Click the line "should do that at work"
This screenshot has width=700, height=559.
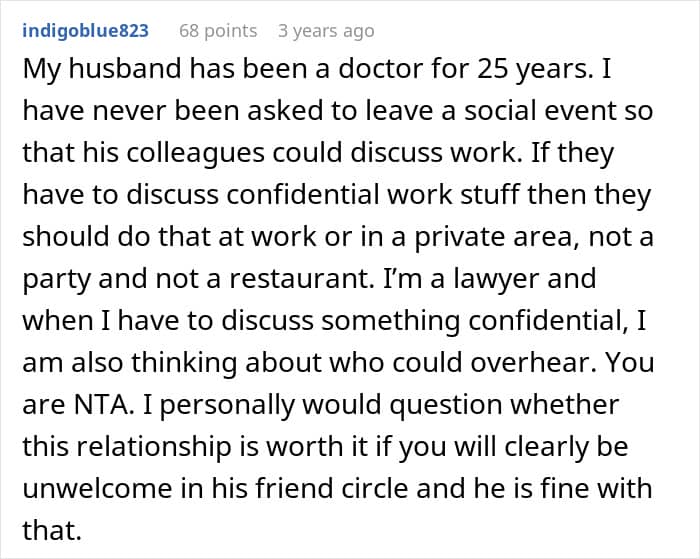(x=338, y=237)
